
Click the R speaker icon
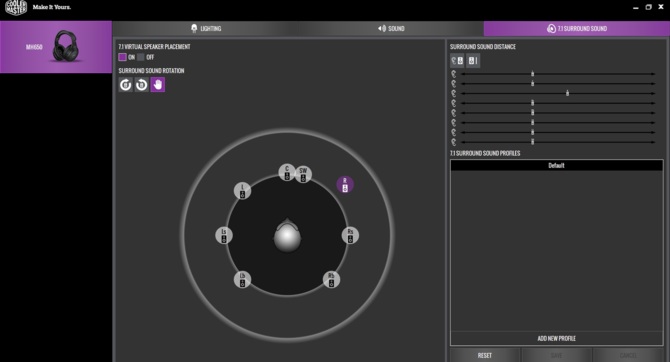(x=345, y=185)
